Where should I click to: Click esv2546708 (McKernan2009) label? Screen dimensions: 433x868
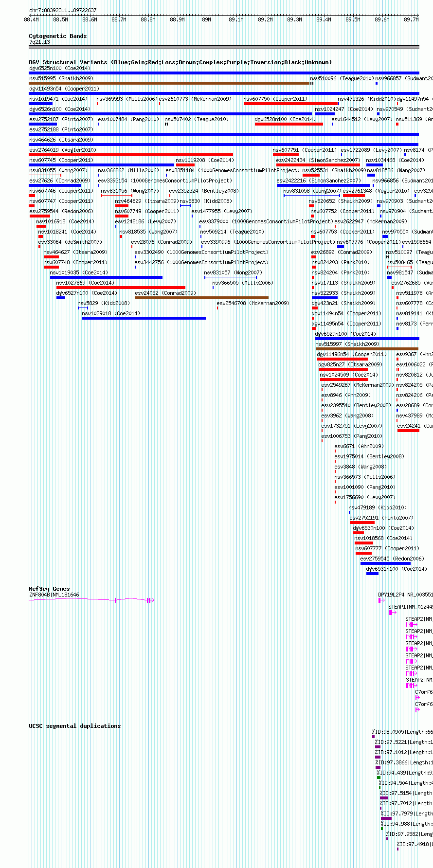253,304
